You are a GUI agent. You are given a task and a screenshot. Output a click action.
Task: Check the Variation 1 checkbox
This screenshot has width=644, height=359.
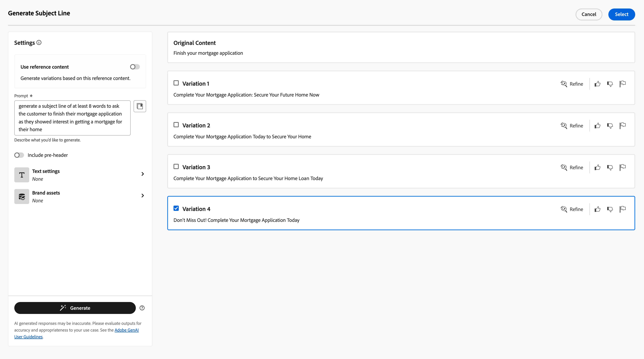pyautogui.click(x=176, y=83)
